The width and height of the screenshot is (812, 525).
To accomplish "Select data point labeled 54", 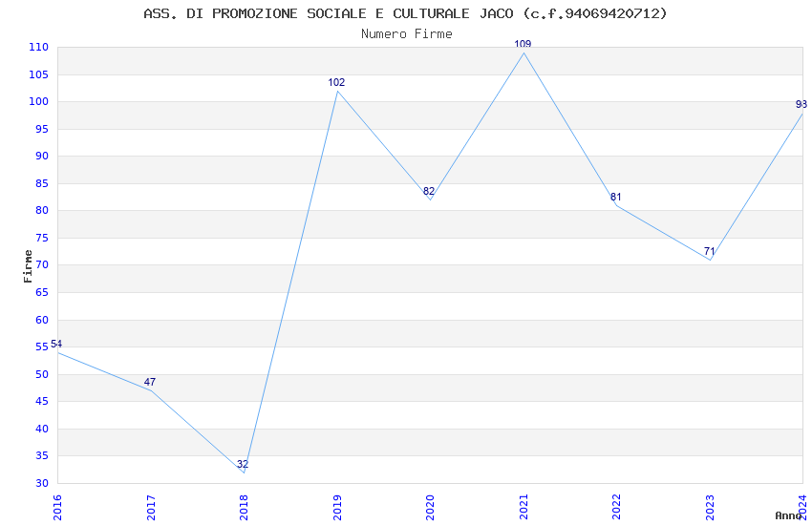I will click(x=56, y=344).
